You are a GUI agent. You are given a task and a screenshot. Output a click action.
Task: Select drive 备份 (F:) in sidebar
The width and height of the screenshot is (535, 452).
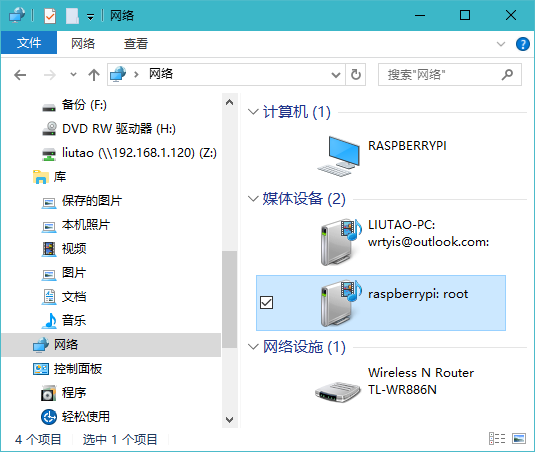tap(111, 105)
